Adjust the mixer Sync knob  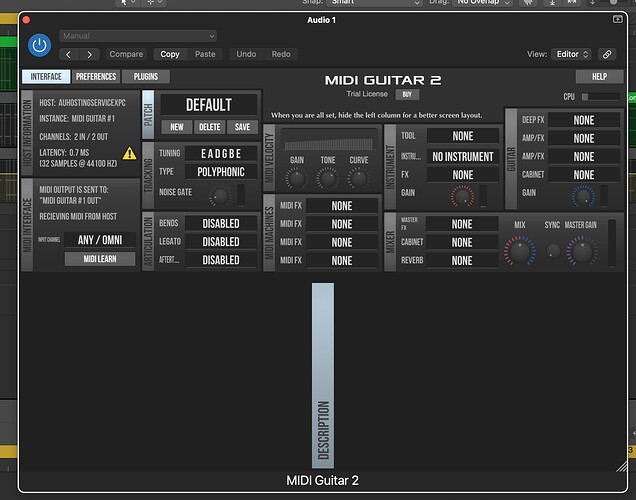tap(552, 251)
